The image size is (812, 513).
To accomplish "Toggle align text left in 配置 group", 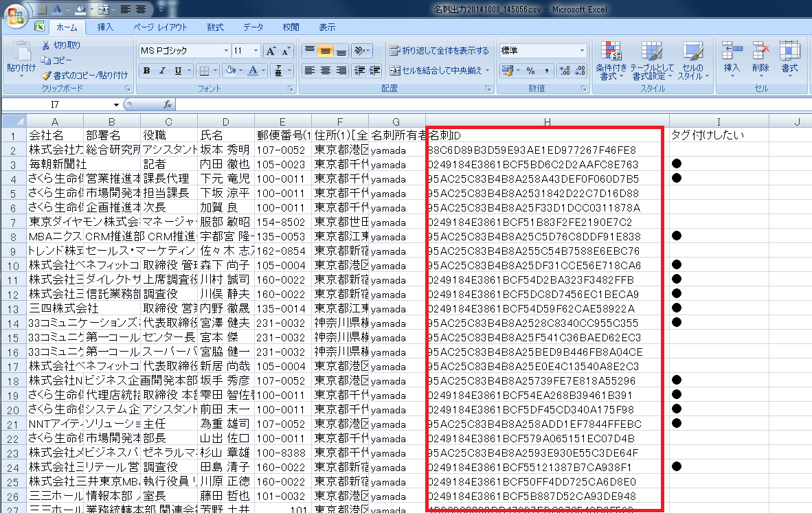I will 310,71.
